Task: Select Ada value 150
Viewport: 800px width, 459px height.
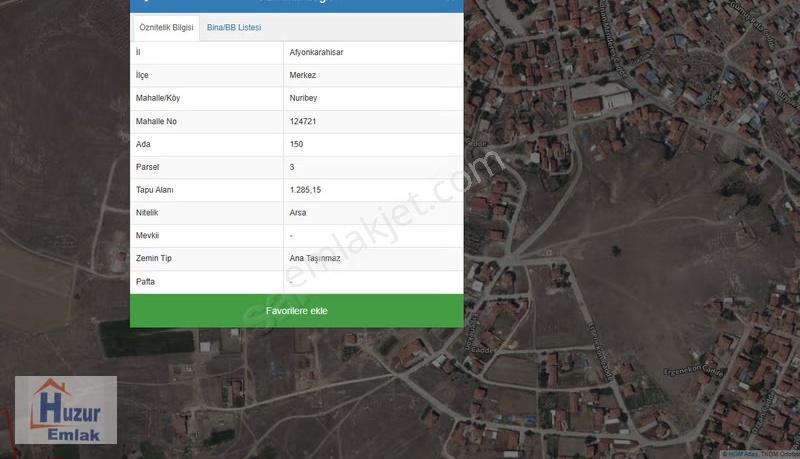Action: coord(296,144)
